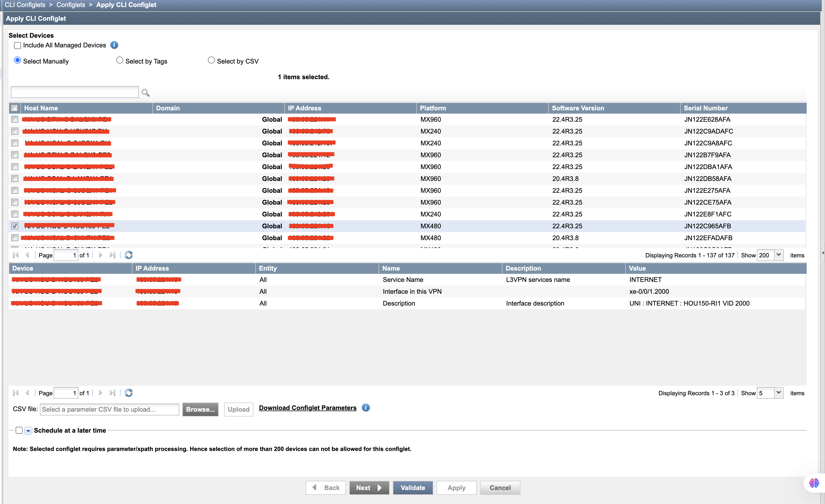Screen dimensions: 825x504
Task: Check device row with serial JN122E628AFA
Action: click(15, 119)
